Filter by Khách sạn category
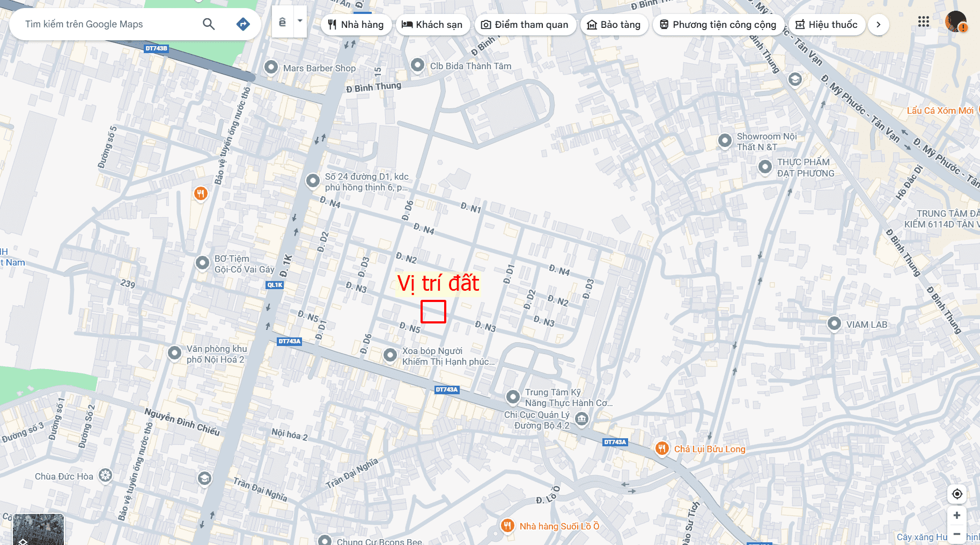 tap(432, 25)
